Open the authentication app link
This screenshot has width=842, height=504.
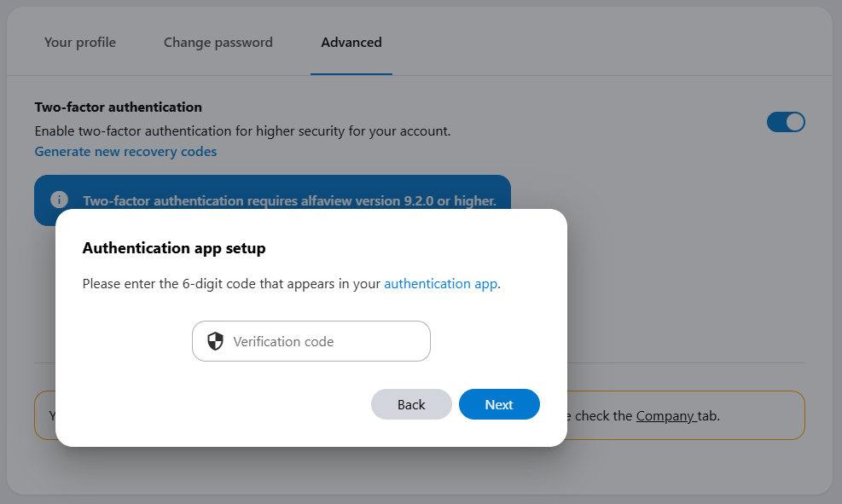click(x=440, y=284)
